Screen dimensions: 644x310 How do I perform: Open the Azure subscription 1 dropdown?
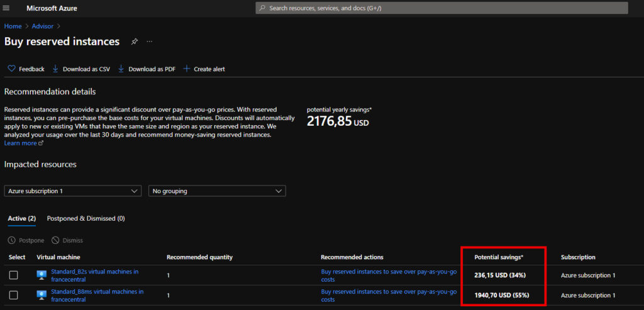pyautogui.click(x=73, y=191)
